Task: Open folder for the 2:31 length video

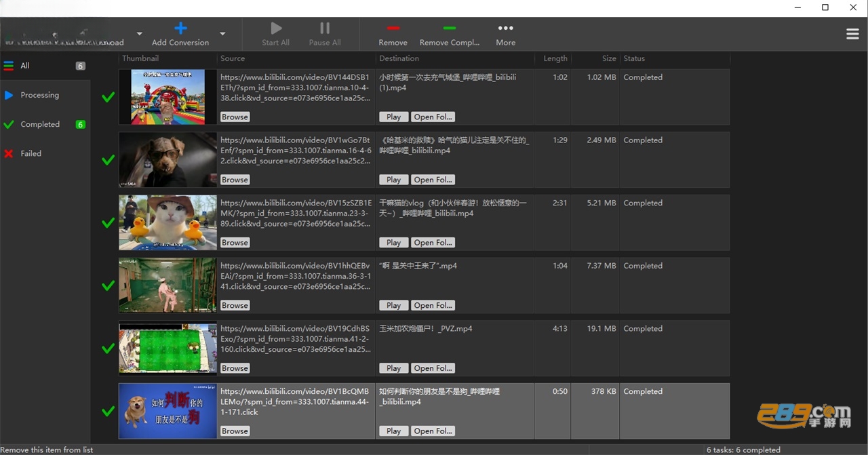Action: pyautogui.click(x=433, y=242)
